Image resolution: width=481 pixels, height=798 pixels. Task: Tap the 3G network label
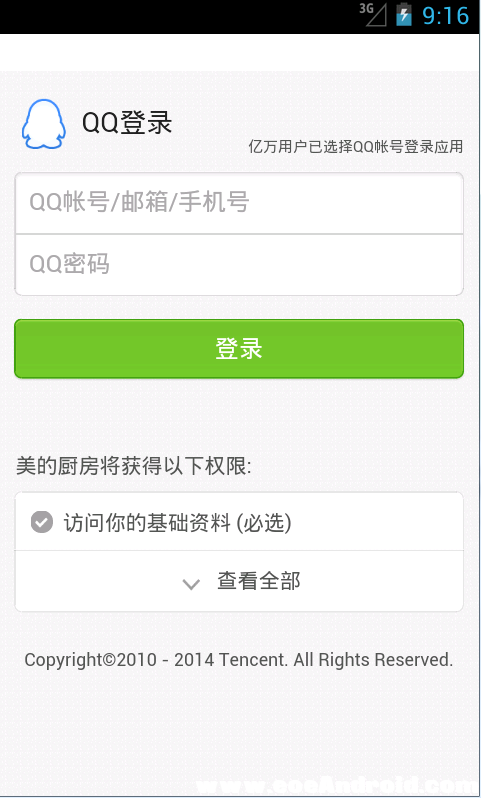point(366,8)
